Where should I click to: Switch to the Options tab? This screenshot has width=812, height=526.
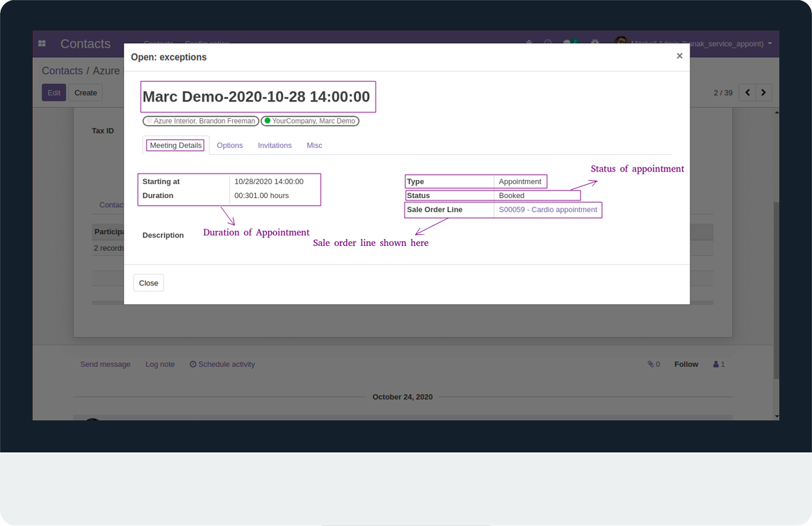click(x=229, y=145)
